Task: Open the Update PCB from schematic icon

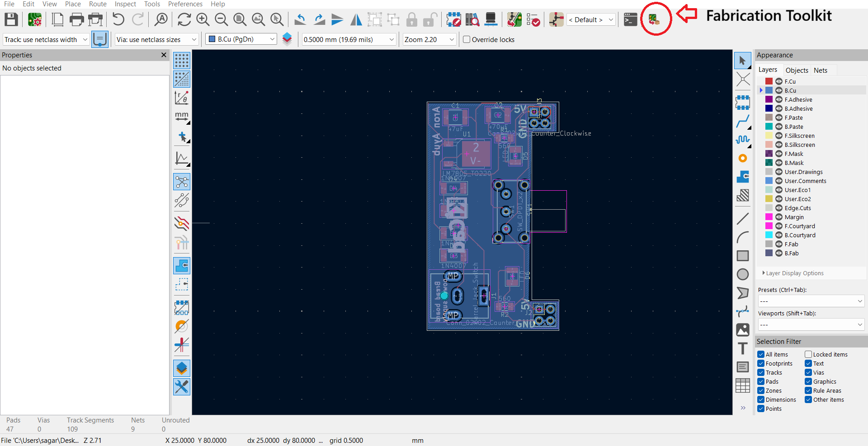Action: pos(514,19)
